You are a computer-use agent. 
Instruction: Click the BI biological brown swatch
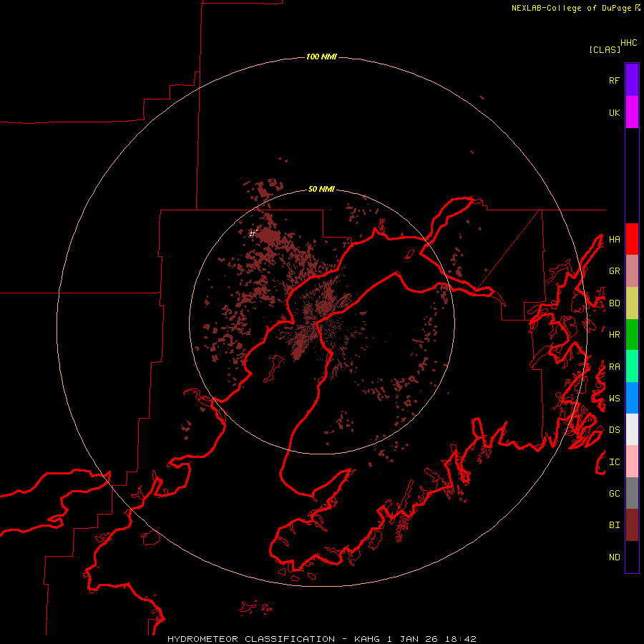point(632,525)
